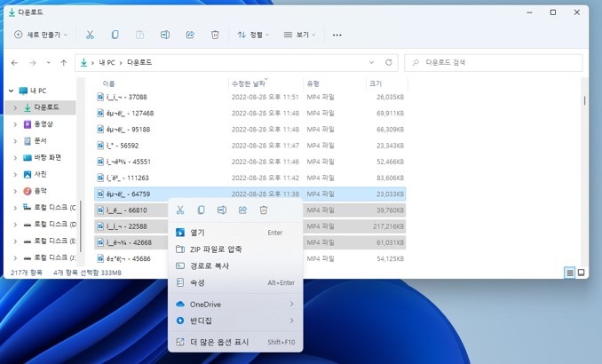Click the Delete trash icon in the toolbar
The image size is (602, 364).
(215, 35)
